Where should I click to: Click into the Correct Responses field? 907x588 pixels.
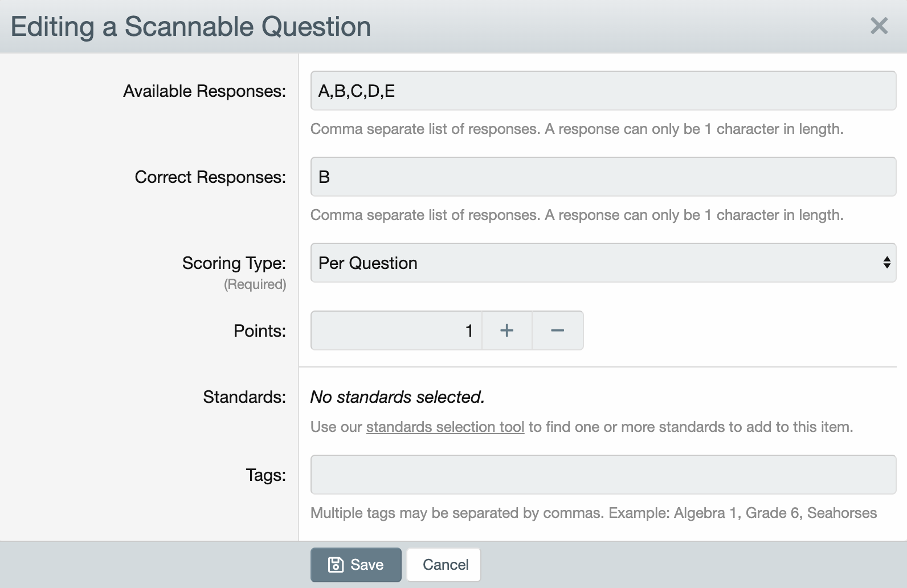[603, 177]
